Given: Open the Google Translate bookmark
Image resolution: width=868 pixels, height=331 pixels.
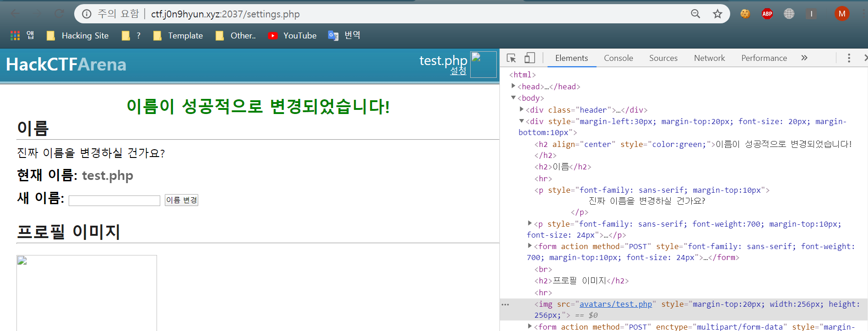Looking at the screenshot, I should click(344, 35).
